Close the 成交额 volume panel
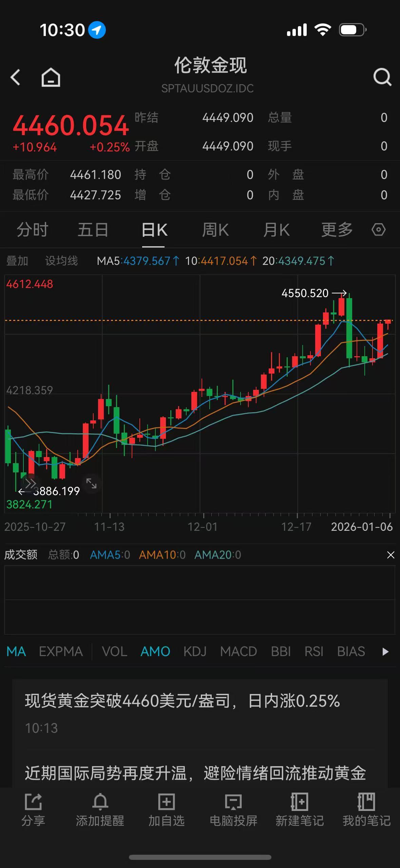400x868 pixels. 391,555
